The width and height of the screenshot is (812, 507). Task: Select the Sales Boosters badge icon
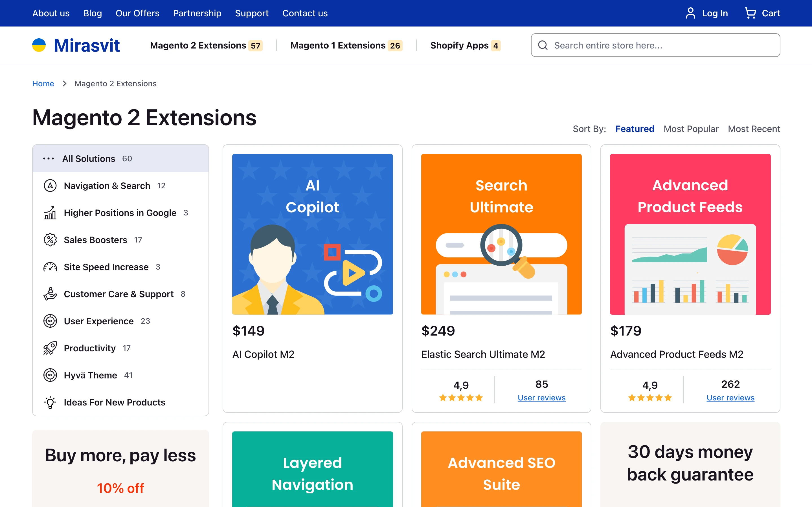(50, 240)
